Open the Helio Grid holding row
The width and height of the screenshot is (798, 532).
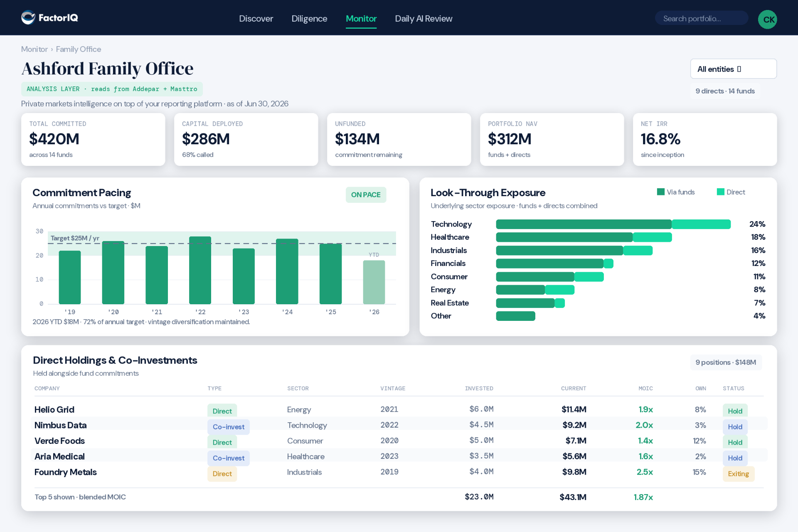point(399,409)
